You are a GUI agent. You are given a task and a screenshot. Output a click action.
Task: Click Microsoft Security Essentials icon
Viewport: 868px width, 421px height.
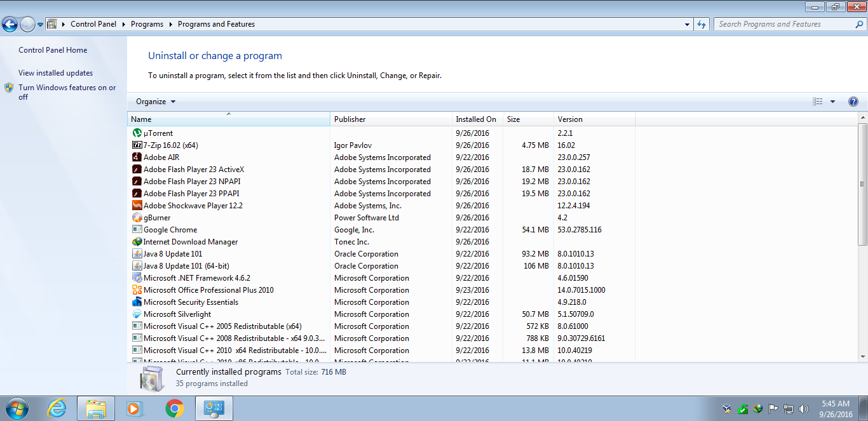click(x=137, y=302)
